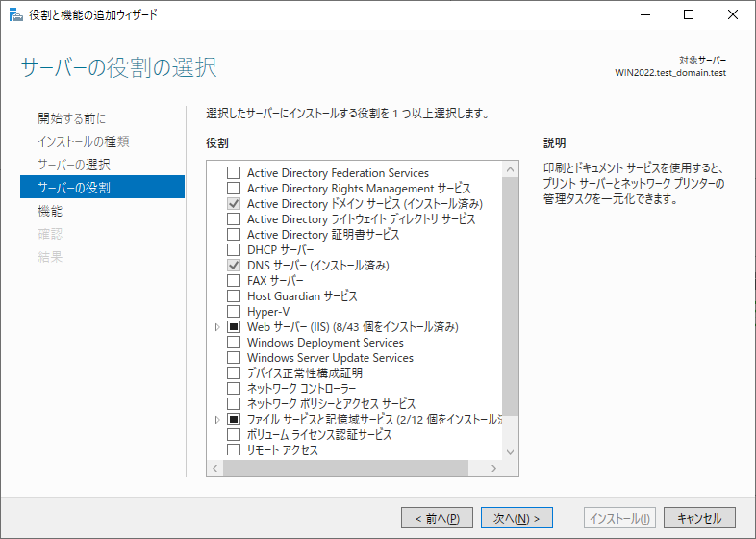Screen dimensions: 756x539
Task: Check Active Directory Federation Services
Action: (x=234, y=172)
